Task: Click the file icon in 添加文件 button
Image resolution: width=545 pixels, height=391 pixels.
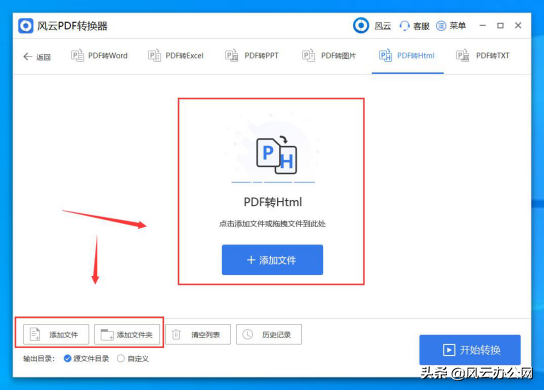Action: [x=35, y=334]
